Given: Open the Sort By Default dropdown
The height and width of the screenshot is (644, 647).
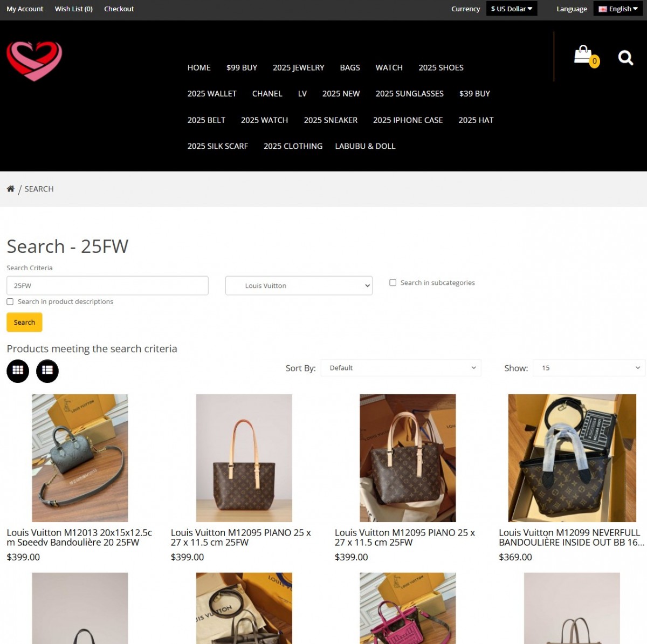Looking at the screenshot, I should 401,368.
